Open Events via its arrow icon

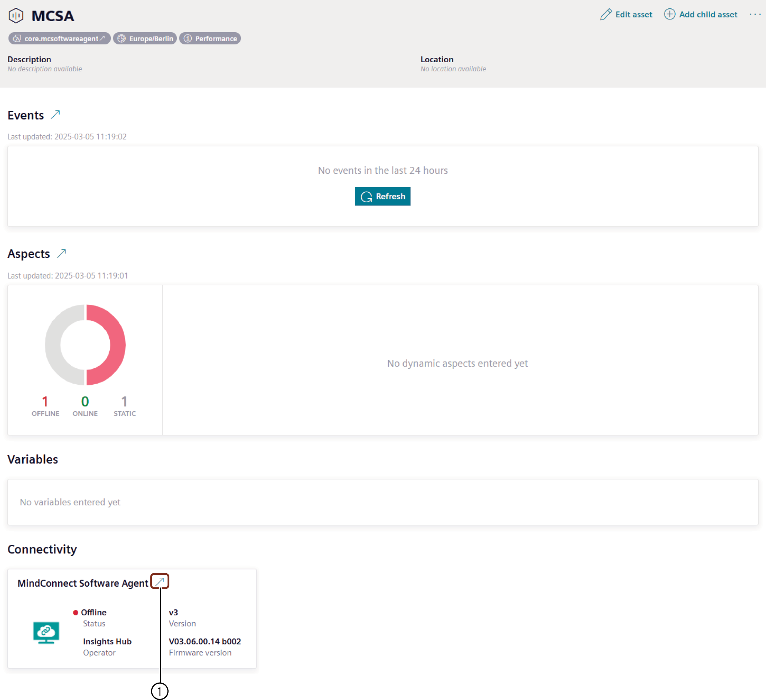(56, 115)
